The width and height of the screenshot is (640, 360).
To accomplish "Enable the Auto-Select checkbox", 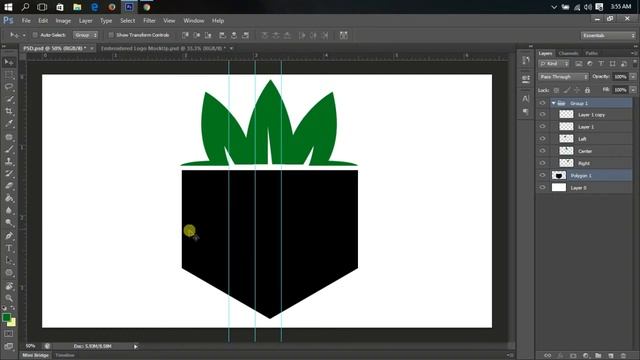I will coord(35,35).
